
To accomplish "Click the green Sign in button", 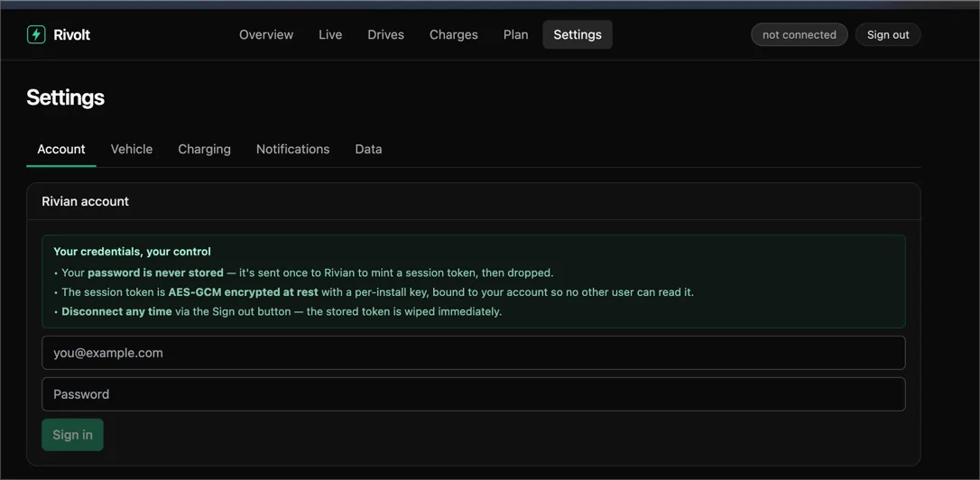I will 72,435.
